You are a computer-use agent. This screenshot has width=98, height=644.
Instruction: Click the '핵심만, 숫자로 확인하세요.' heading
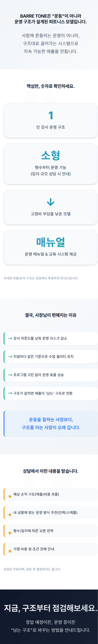click(50, 86)
